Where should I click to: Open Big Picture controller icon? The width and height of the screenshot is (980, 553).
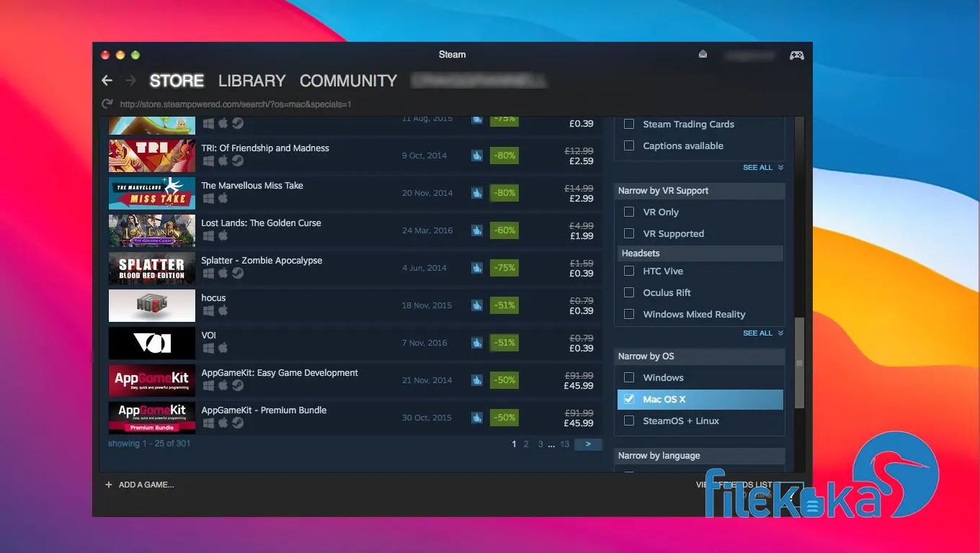point(796,55)
